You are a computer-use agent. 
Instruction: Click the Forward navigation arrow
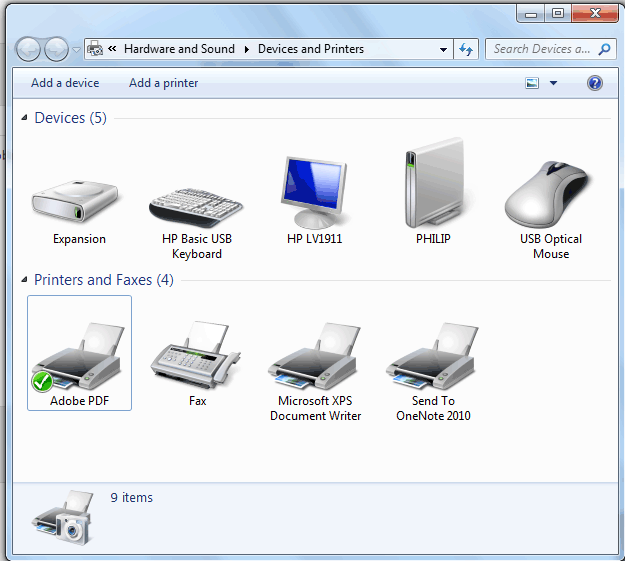[56, 49]
